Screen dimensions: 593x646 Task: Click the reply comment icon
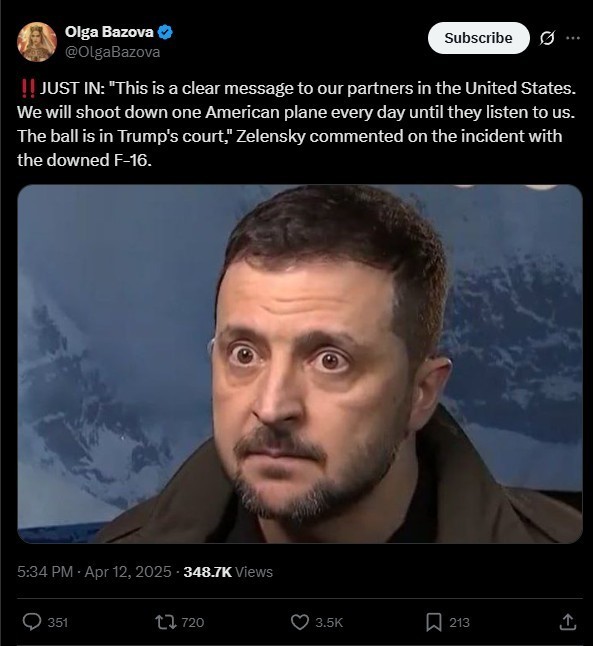click(x=32, y=622)
